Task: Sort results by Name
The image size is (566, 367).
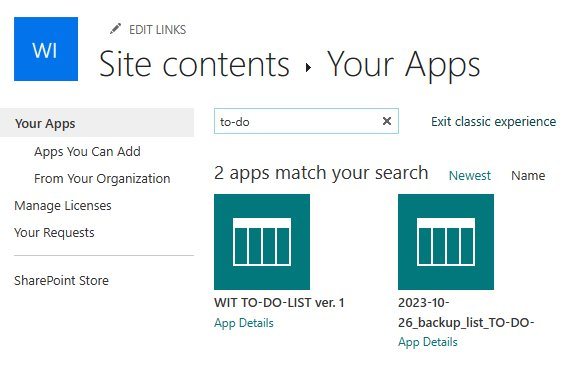Action: coord(528,176)
